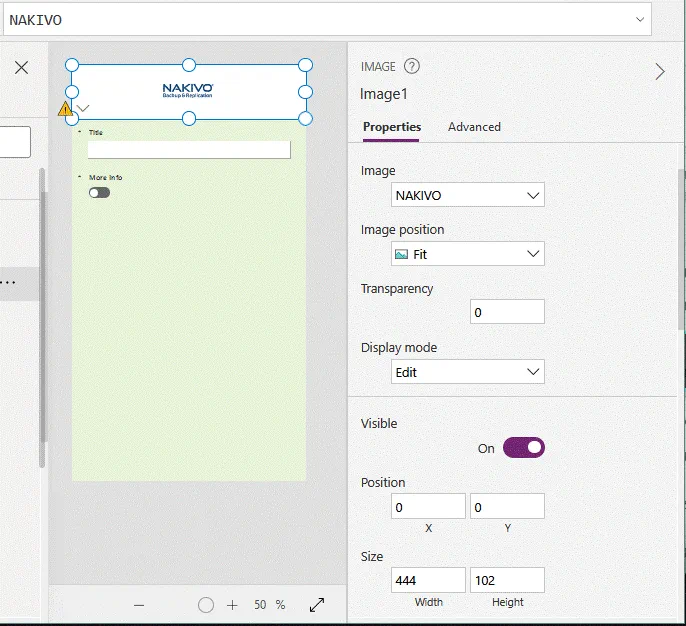This screenshot has height=626, width=686.
Task: Click the ellipsis more options in left panel
Action: pyautogui.click(x=8, y=283)
